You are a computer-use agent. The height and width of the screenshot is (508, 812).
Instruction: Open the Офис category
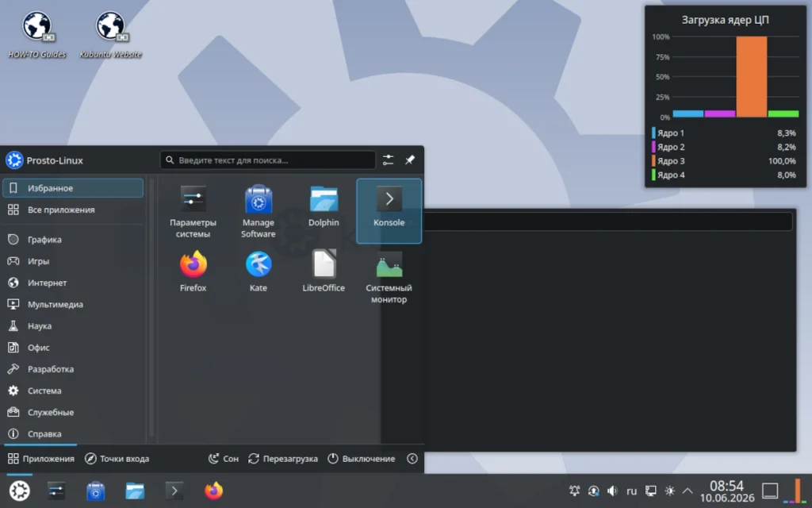[73, 348]
